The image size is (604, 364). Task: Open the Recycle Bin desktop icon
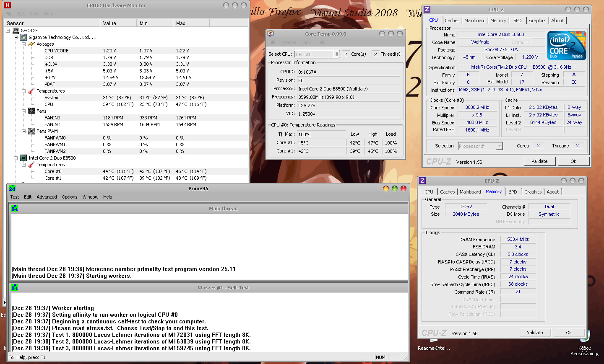585,343
